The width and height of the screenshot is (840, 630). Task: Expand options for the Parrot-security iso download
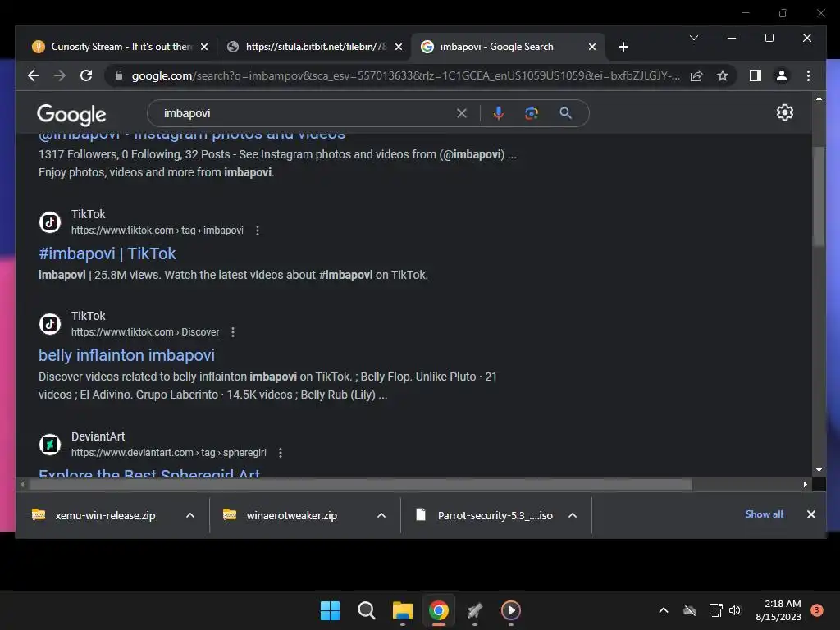click(x=573, y=515)
